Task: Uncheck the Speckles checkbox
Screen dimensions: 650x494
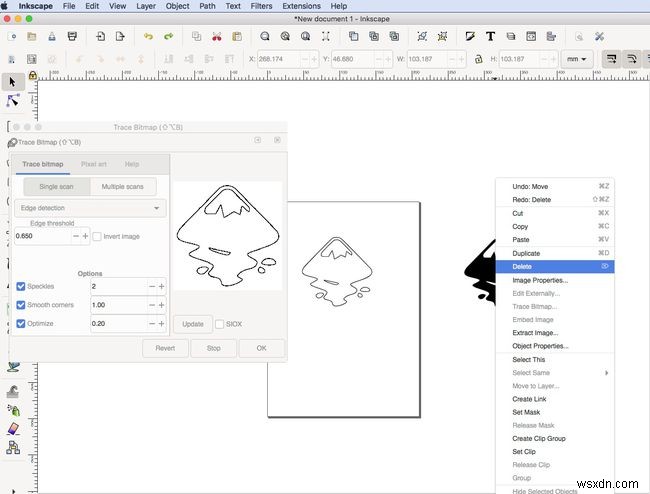Action: (x=20, y=286)
